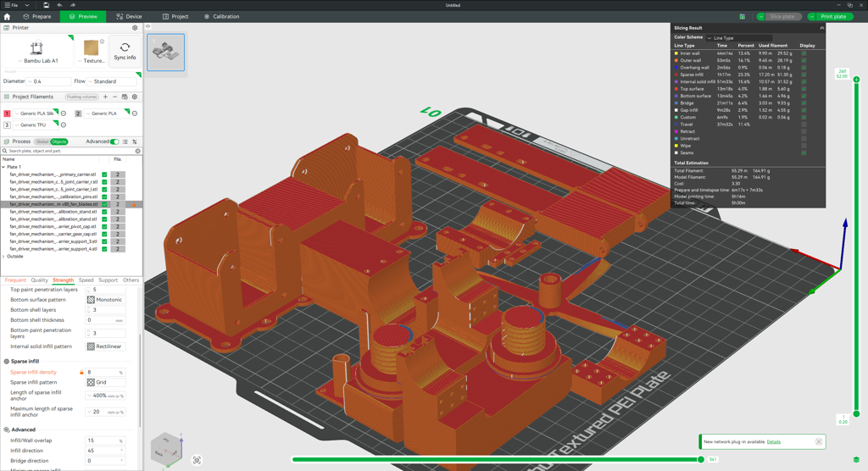
Task: Open Flushing volumes button
Action: click(82, 97)
